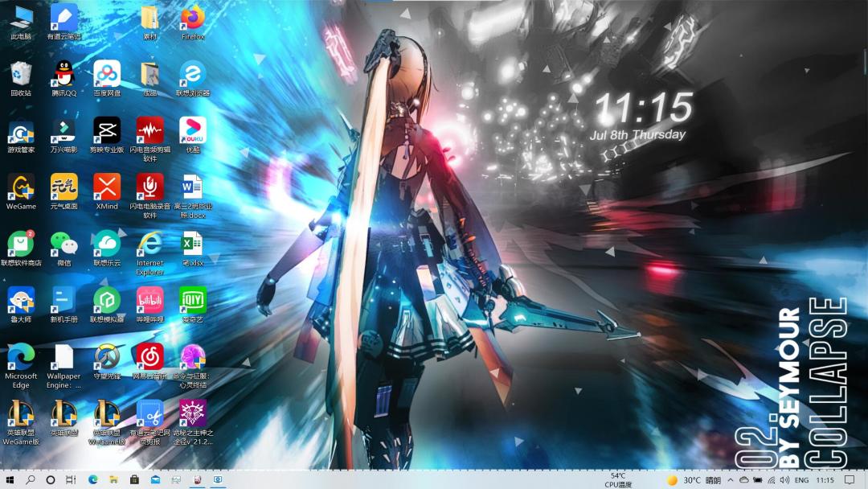Select the 哔哩哔哩 bilibili icon
The height and width of the screenshot is (489, 868).
tap(150, 303)
